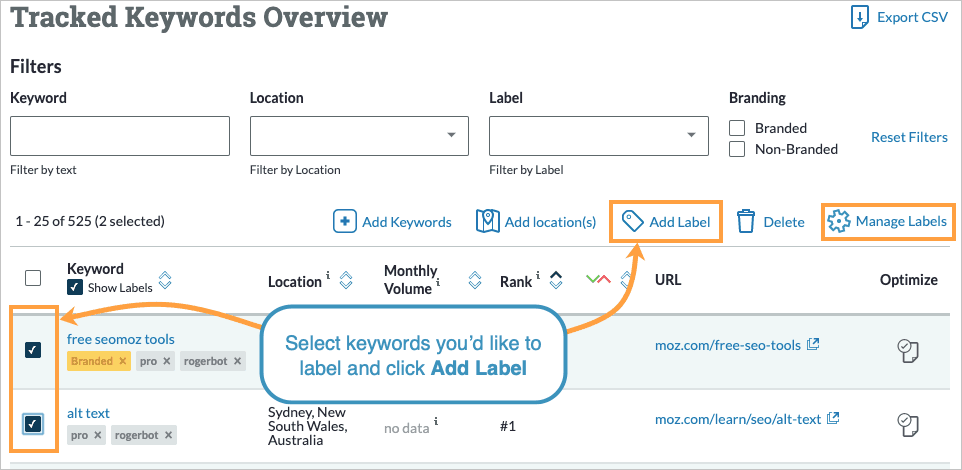Viewport: 962px width, 470px height.
Task: Click the Export CSV download icon
Action: point(859,18)
